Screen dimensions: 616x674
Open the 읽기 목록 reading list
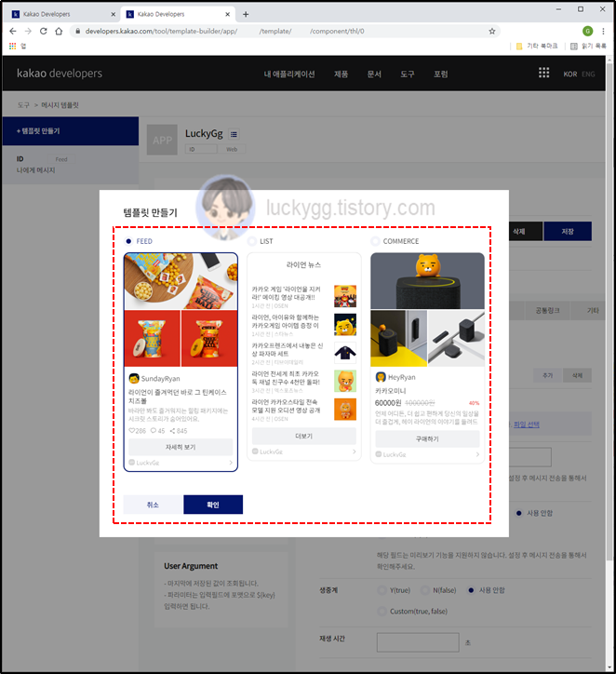click(x=588, y=46)
